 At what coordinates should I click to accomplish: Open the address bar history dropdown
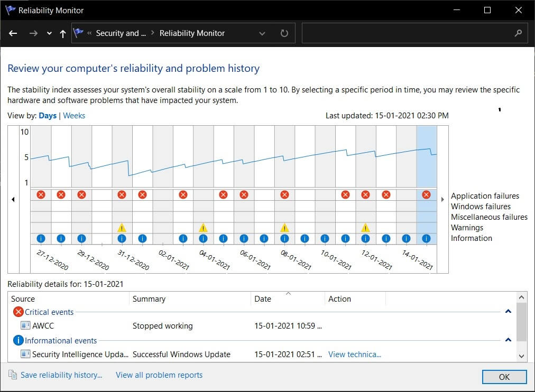262,33
